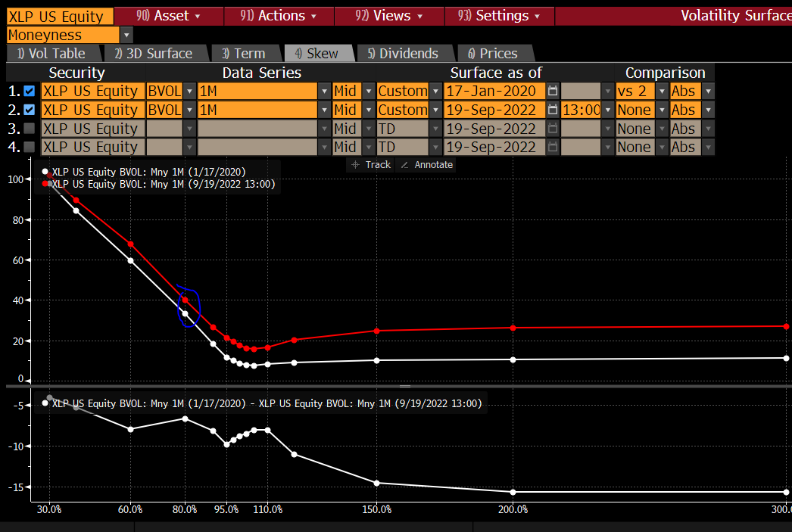Open row 4 Mid price type dropdown
Viewport: 792px width, 532px height.
369,147
